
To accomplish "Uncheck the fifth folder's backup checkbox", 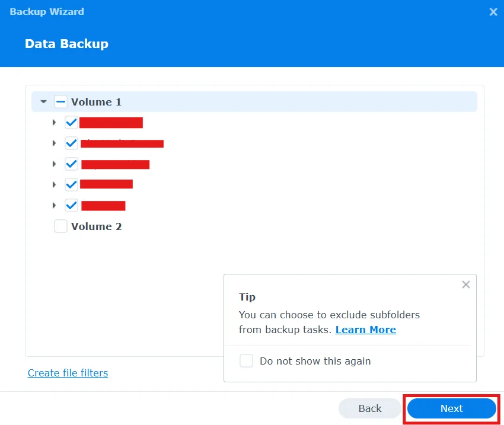I will coord(71,205).
